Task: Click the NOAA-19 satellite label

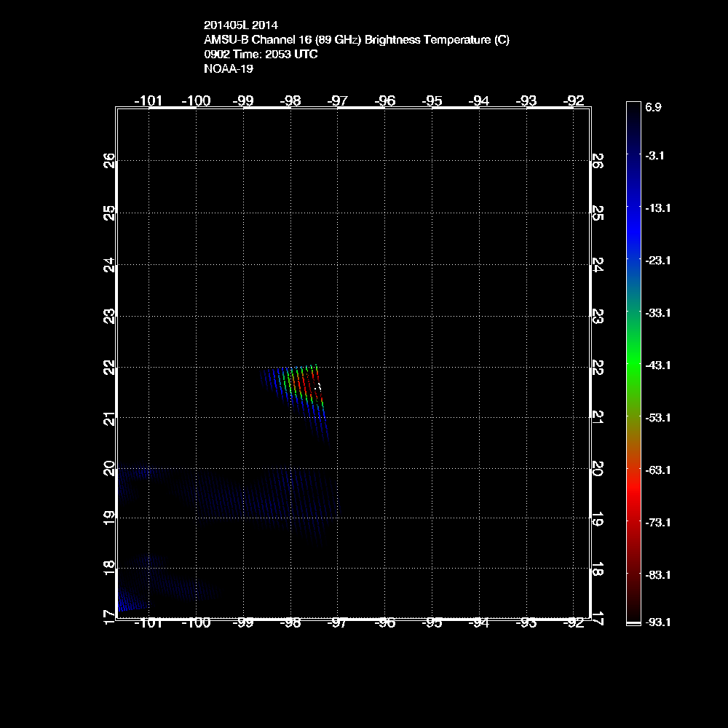Action: (x=229, y=69)
